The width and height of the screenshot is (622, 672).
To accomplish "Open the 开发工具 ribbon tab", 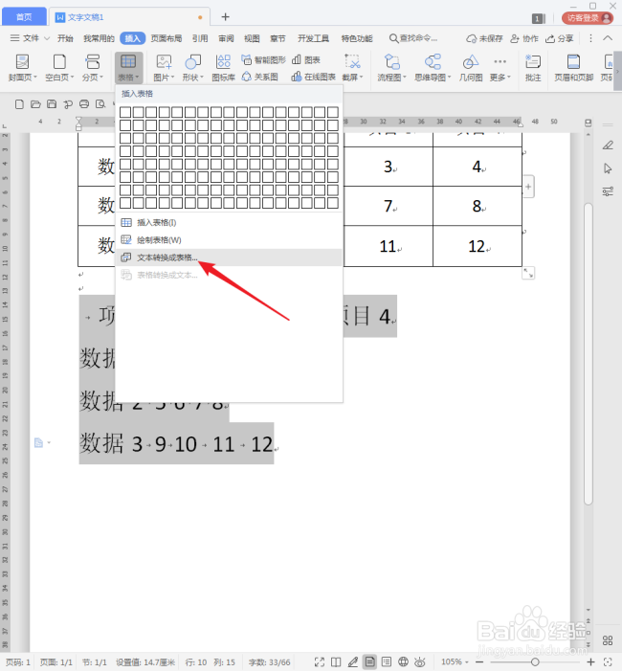I will (x=314, y=38).
